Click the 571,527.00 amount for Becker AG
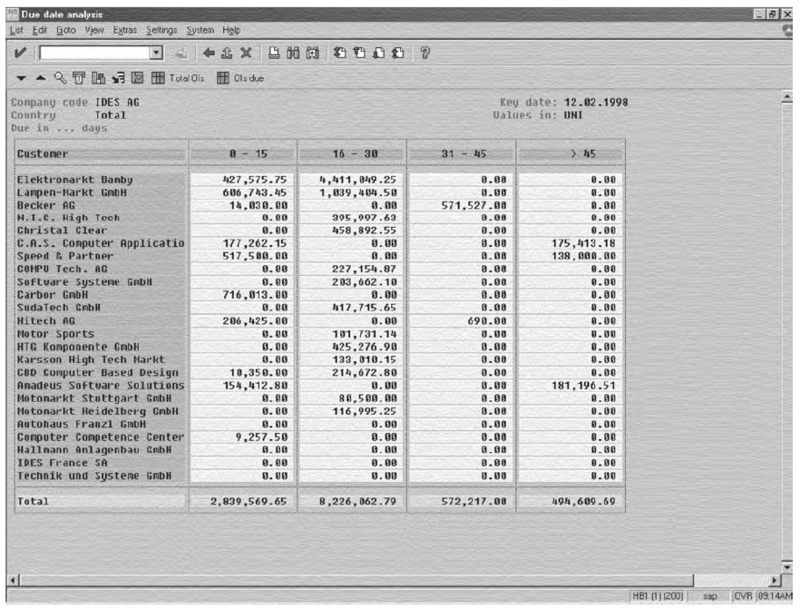Viewport: 800px width, 609px height. (473, 206)
